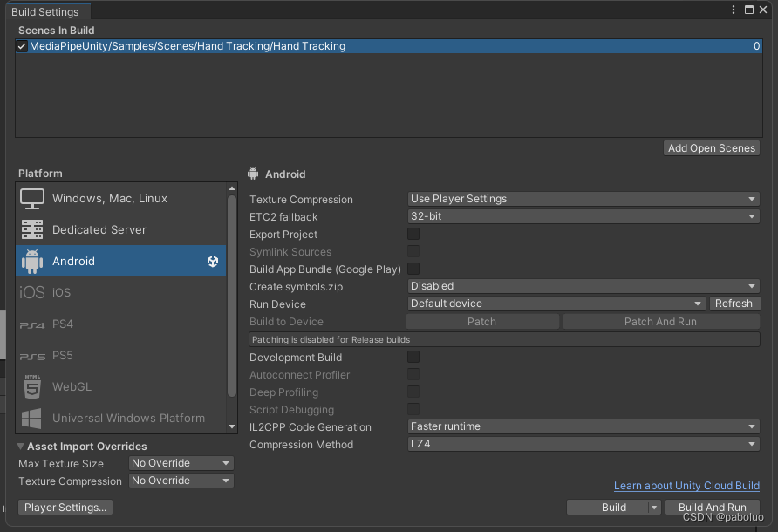Open Learn about Unity Cloud Build link
Screen dimensions: 778x532
pos(686,486)
